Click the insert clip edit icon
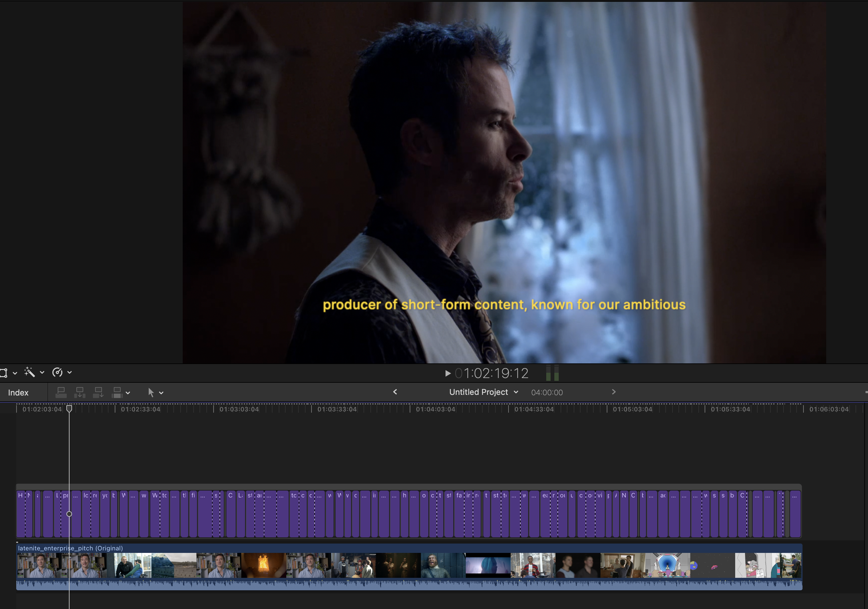The image size is (868, 609). (x=80, y=392)
